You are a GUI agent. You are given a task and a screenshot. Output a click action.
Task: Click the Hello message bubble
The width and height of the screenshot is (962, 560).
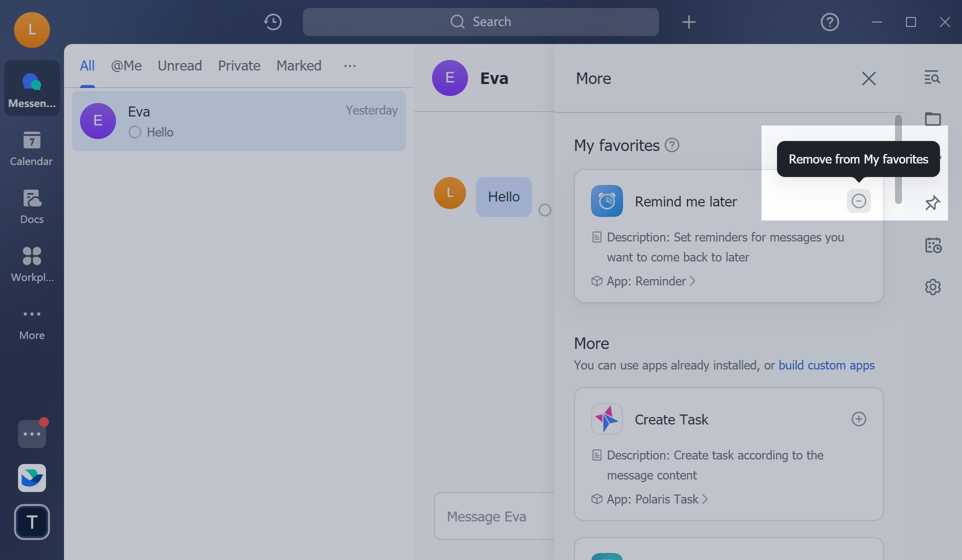coord(504,197)
